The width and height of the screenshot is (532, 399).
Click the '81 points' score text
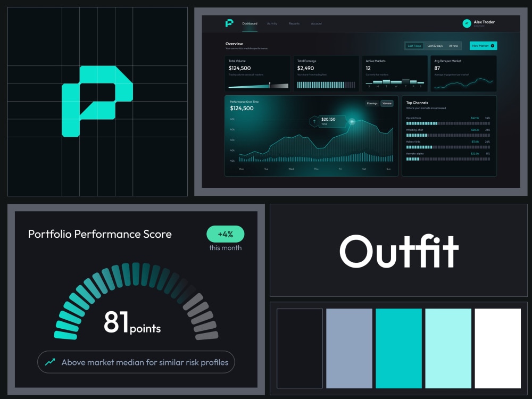[x=132, y=322]
